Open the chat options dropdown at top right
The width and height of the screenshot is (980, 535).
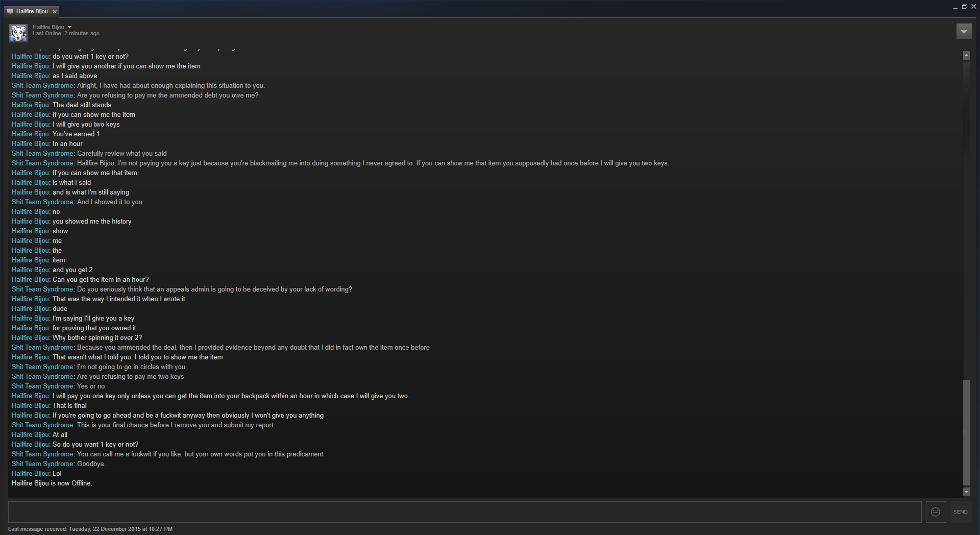pyautogui.click(x=964, y=32)
